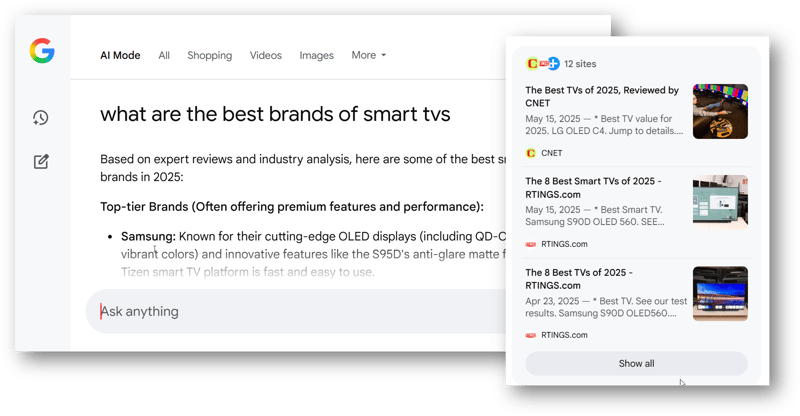
Task: Click the RTINGS favicon below 8 Best TVs result
Action: click(x=531, y=335)
